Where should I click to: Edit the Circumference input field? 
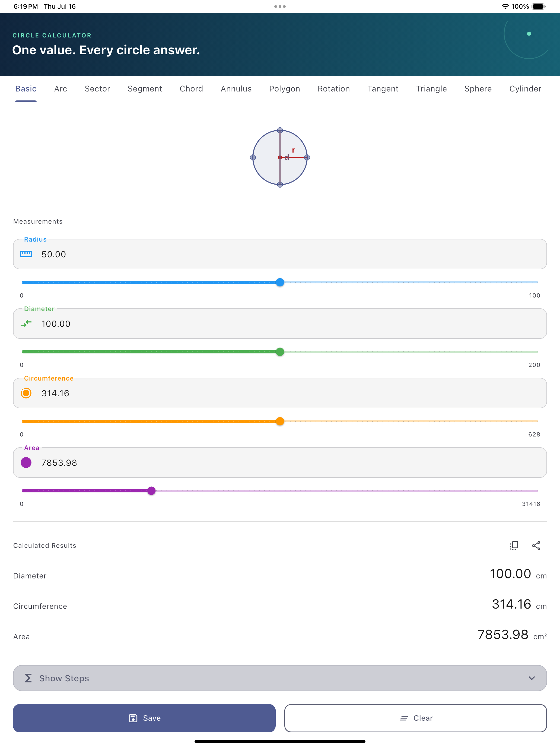pyautogui.click(x=280, y=393)
